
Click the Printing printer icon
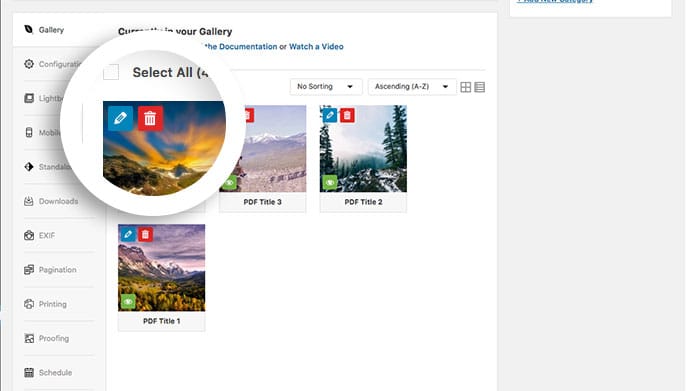(x=29, y=304)
